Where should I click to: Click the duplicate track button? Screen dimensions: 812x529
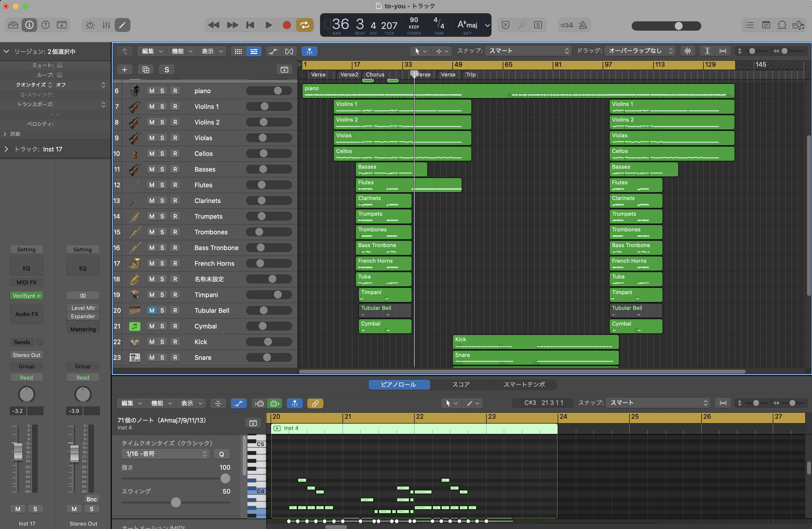(x=146, y=70)
